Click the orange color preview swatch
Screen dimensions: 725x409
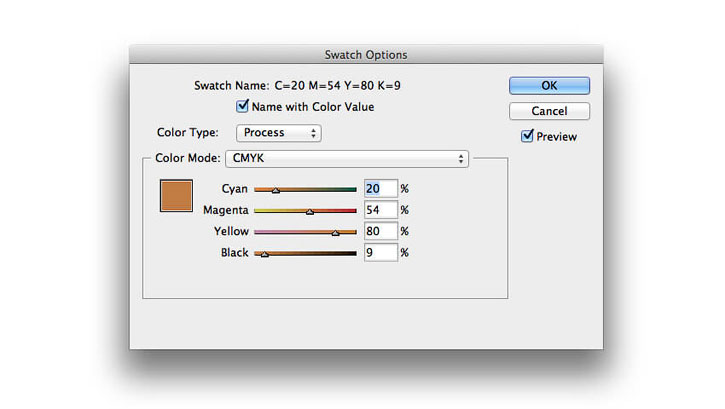176,195
